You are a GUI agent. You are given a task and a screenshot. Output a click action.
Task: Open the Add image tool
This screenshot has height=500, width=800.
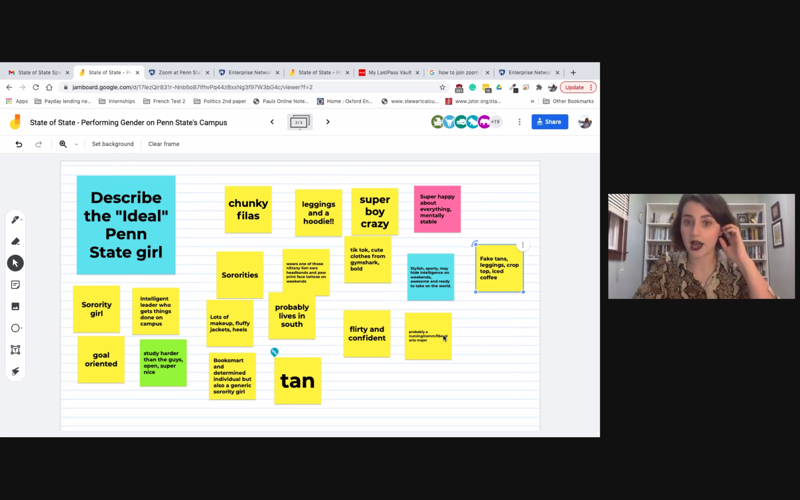pyautogui.click(x=15, y=307)
